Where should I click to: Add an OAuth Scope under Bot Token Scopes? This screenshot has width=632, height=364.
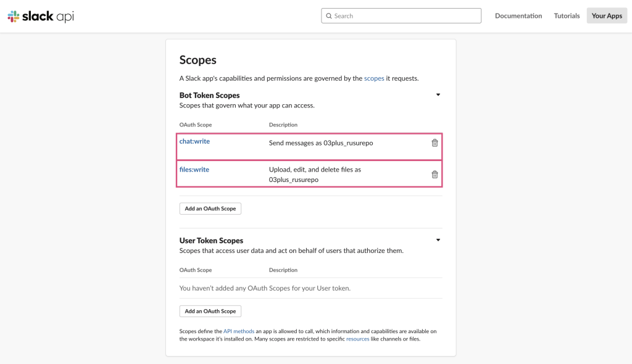[x=210, y=209]
